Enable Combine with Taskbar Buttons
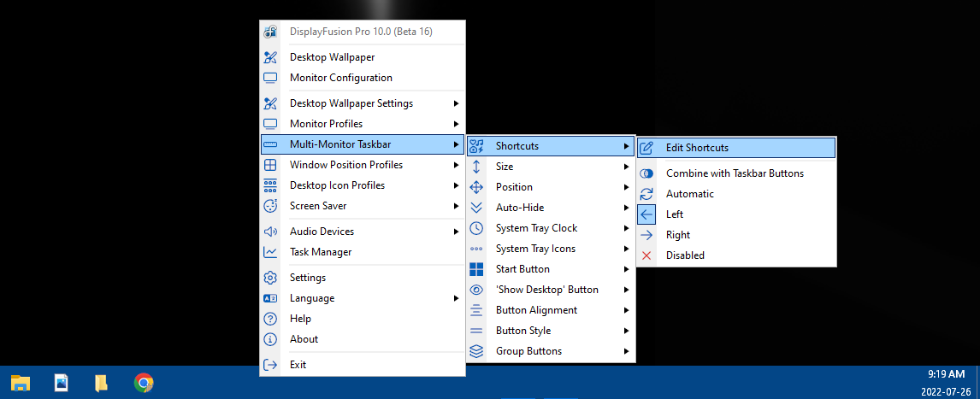980x399 pixels. (x=736, y=173)
